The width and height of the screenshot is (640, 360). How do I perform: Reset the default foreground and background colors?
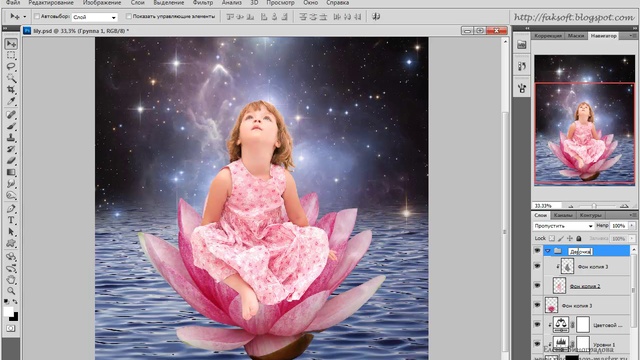pyautogui.click(x=6, y=302)
